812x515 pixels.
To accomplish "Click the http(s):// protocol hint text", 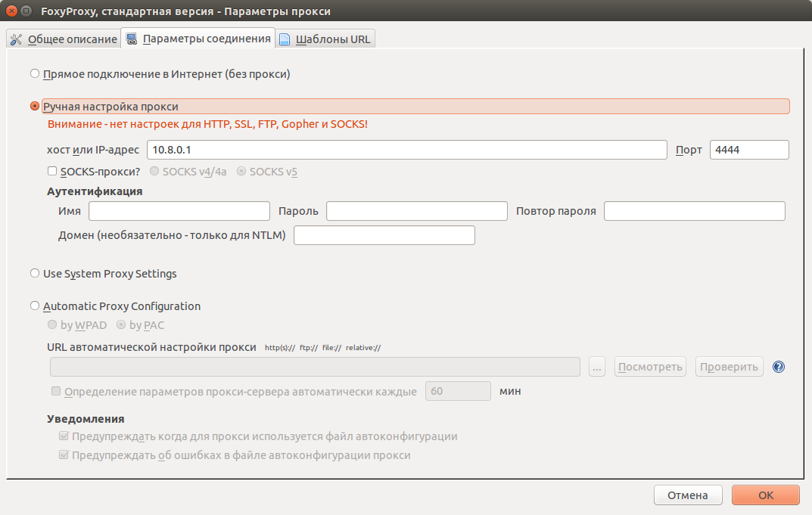I will (x=280, y=348).
